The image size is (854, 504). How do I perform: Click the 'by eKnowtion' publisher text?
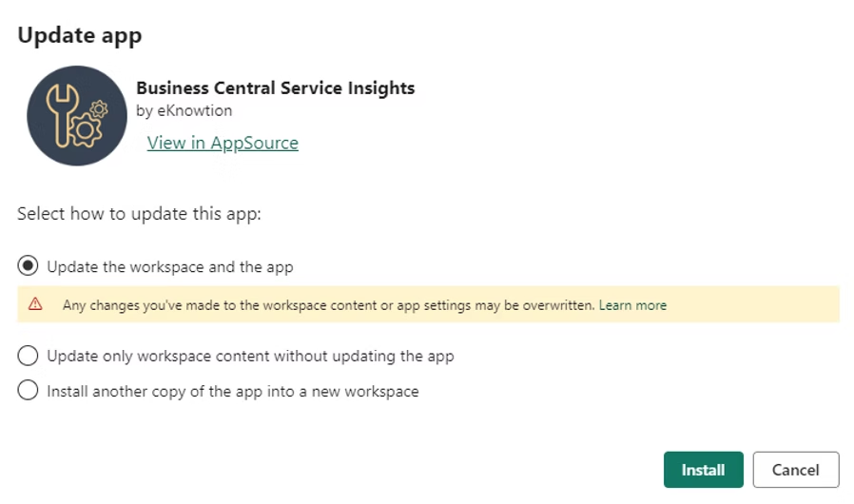(x=184, y=110)
